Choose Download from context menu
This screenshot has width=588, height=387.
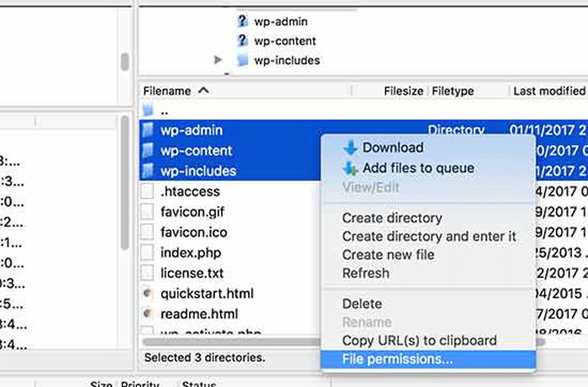point(392,148)
